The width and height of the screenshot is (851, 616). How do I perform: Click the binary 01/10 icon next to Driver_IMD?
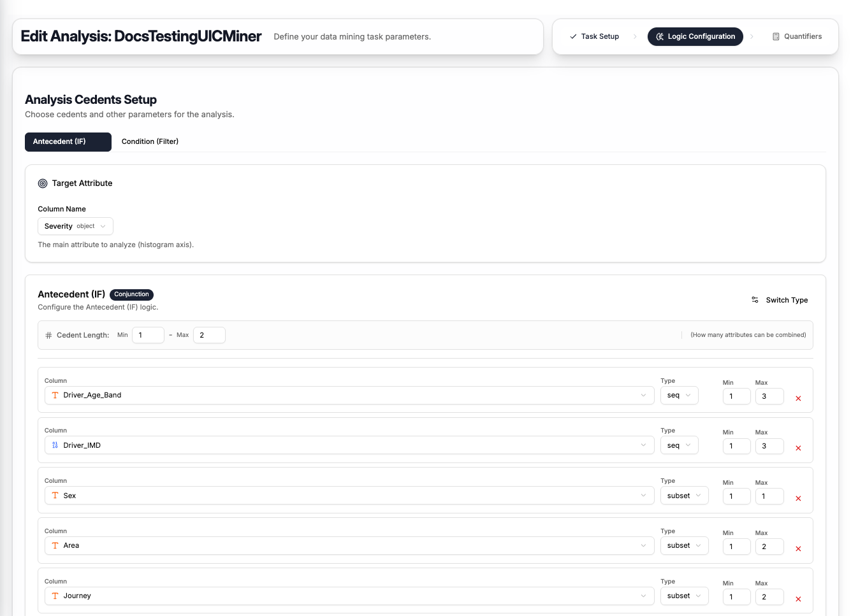pos(55,445)
